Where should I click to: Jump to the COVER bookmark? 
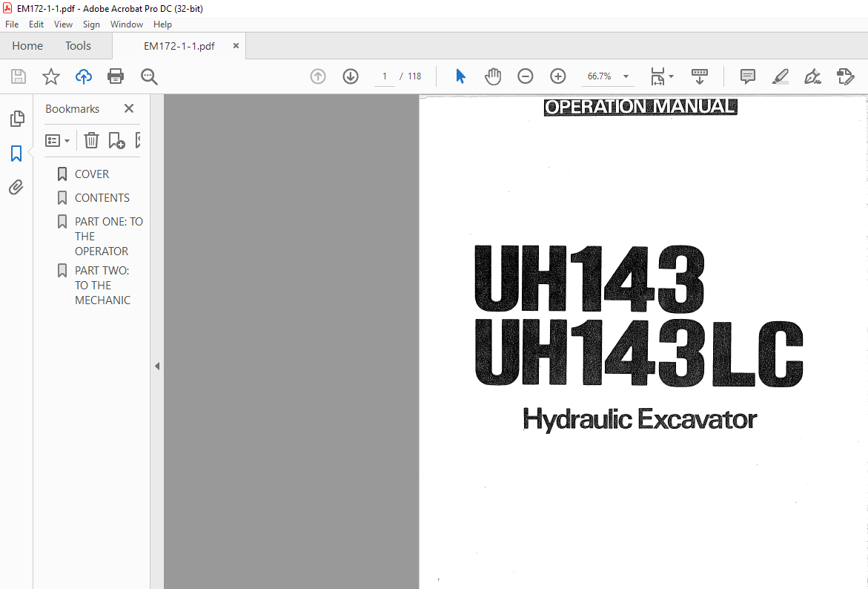92,174
